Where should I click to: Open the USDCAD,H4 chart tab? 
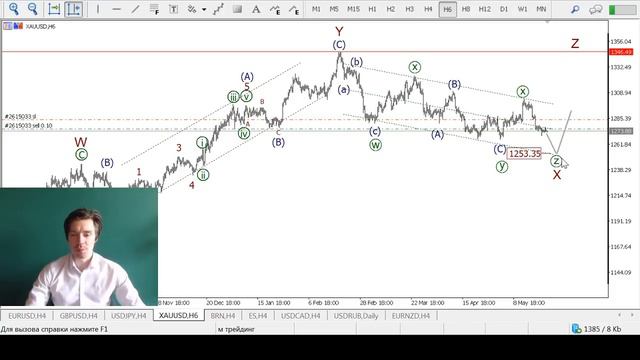coord(300,316)
